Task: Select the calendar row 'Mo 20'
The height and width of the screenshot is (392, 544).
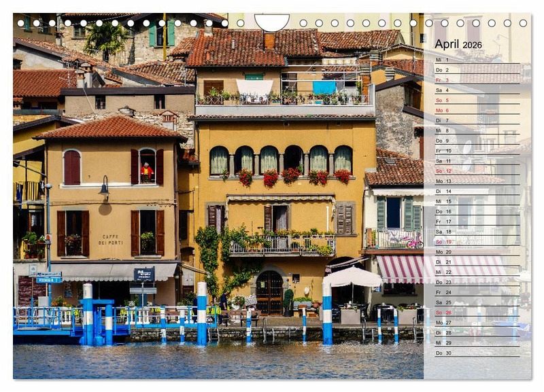Action: click(477, 252)
